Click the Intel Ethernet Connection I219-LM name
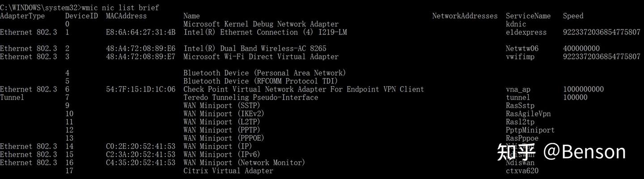Viewport: 644px width, 179px height. pos(265,32)
